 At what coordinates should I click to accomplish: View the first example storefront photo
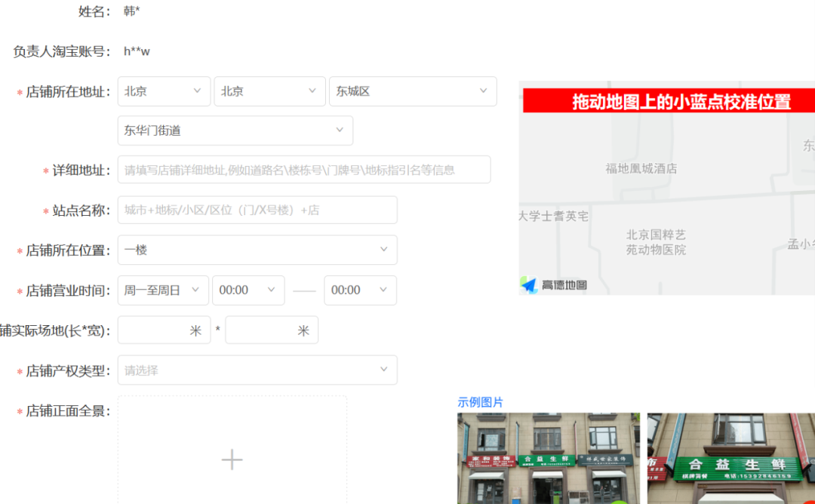pos(548,458)
